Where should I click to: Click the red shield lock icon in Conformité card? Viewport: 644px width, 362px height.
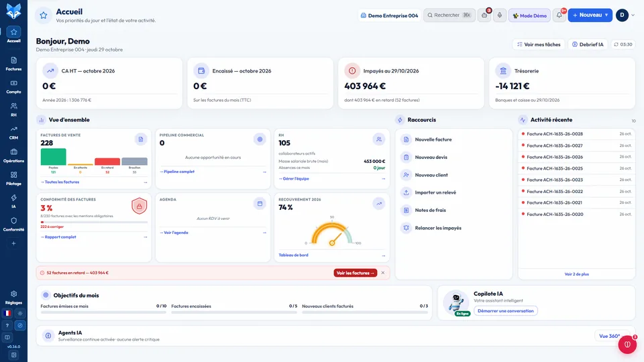140,206
